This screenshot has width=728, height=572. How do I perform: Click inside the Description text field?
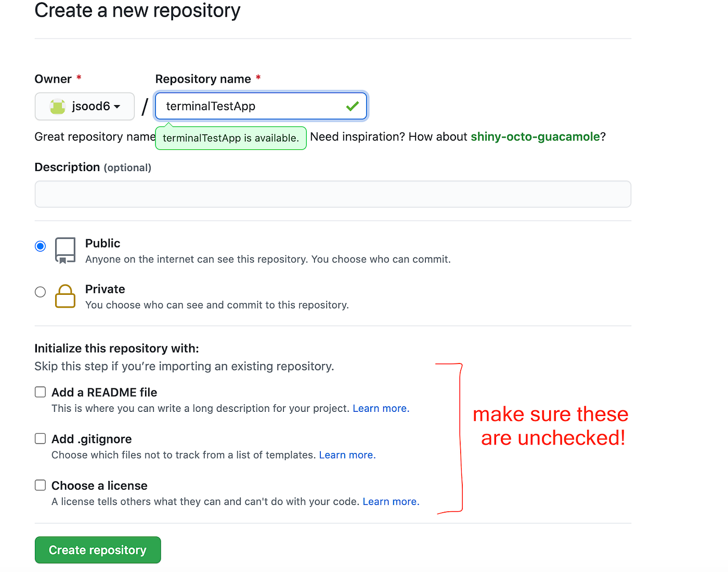pyautogui.click(x=333, y=194)
